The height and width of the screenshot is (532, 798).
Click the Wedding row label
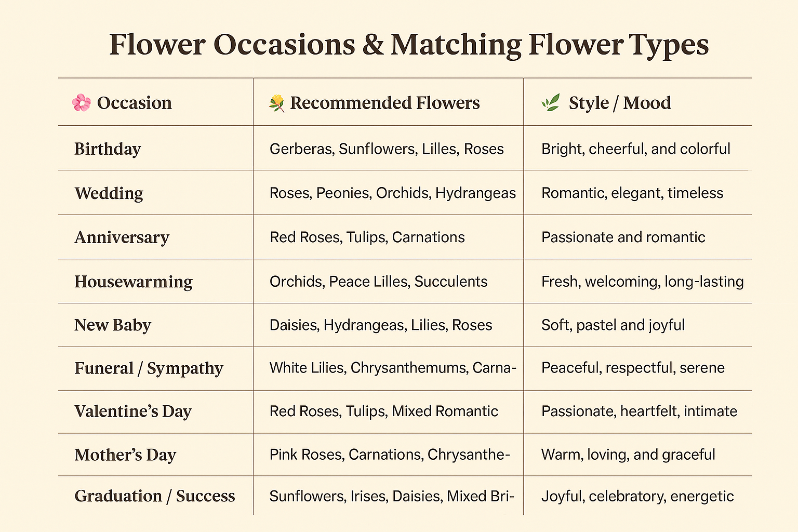[x=109, y=193]
